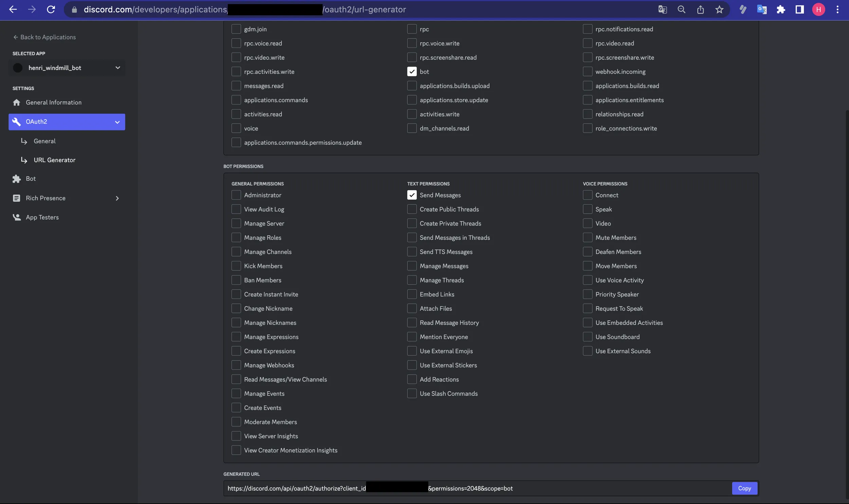849x504 pixels.
Task: Collapse the OAuth2 section chevron
Action: [117, 122]
